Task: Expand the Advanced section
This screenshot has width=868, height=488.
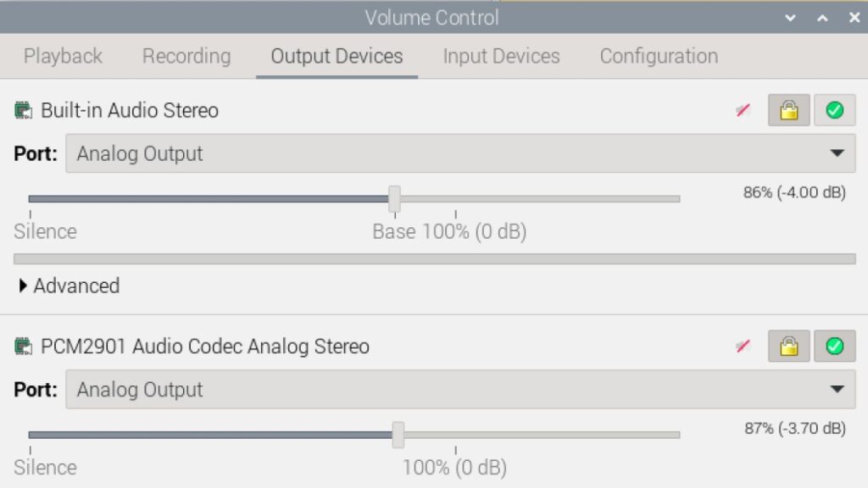Action: (x=70, y=286)
